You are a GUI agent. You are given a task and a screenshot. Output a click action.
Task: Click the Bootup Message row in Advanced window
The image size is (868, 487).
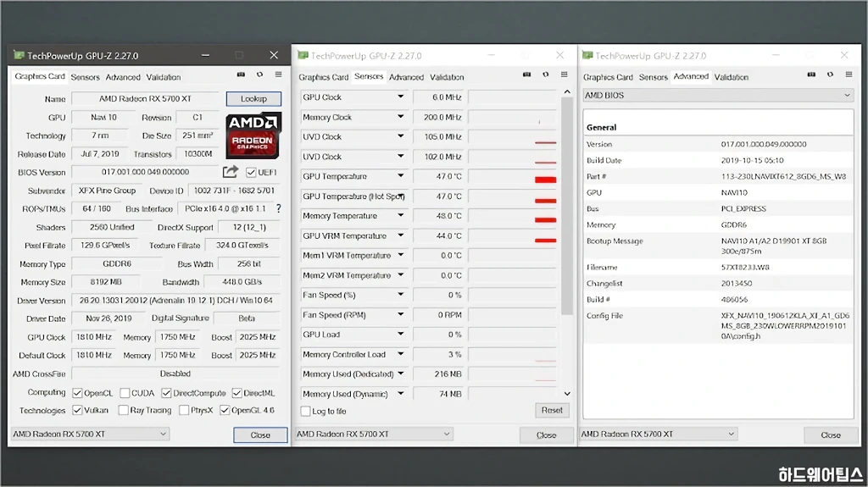pyautogui.click(x=718, y=246)
